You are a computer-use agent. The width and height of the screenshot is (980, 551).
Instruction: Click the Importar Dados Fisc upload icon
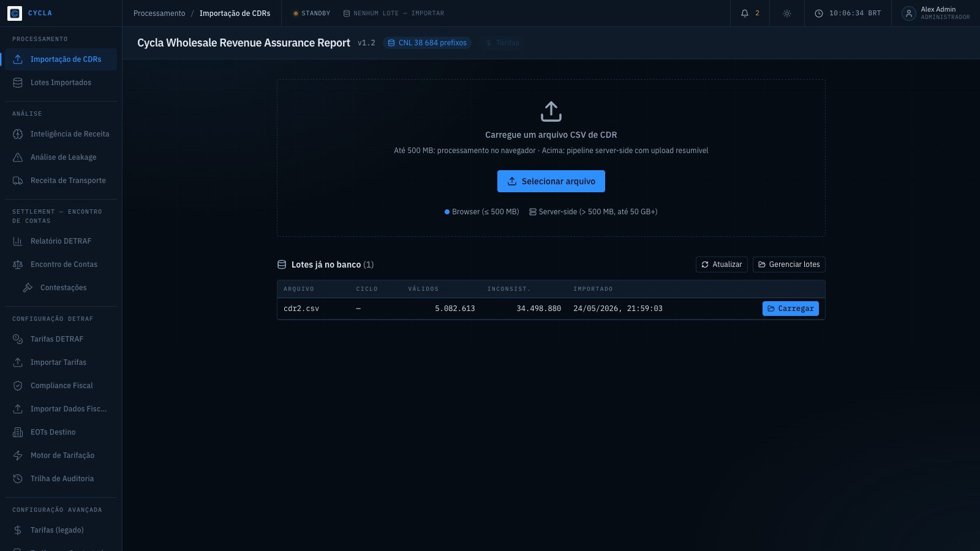click(x=18, y=409)
